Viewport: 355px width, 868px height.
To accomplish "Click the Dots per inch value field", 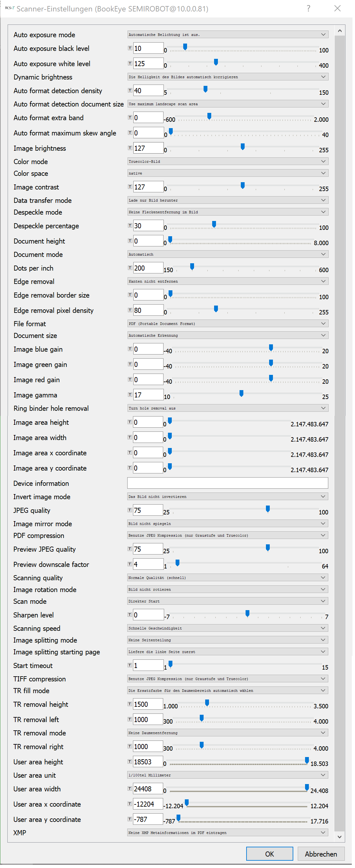I will (x=148, y=268).
